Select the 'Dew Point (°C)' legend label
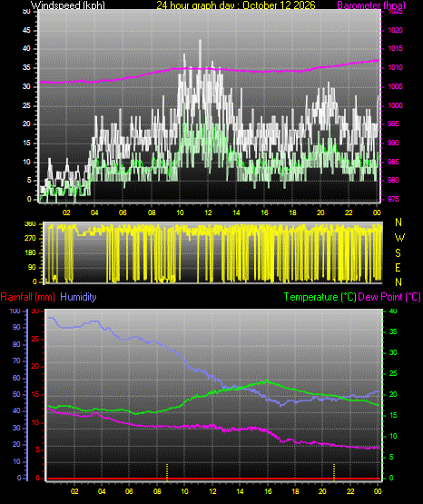Viewport: 423px width, 504px height. point(389,297)
